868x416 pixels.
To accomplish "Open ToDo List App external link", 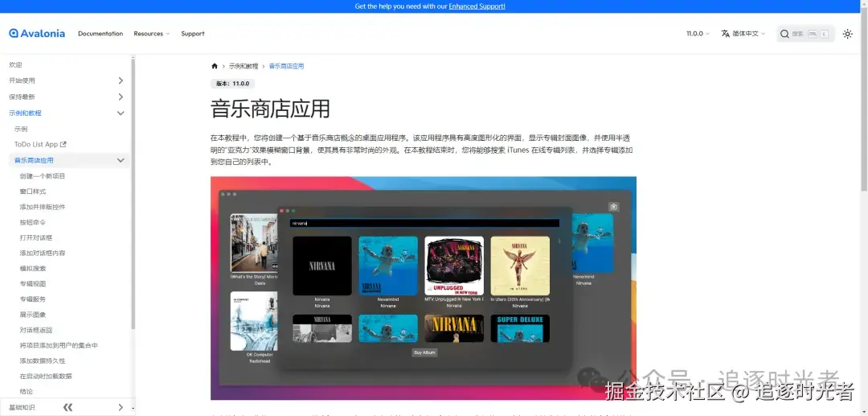I will tap(40, 144).
